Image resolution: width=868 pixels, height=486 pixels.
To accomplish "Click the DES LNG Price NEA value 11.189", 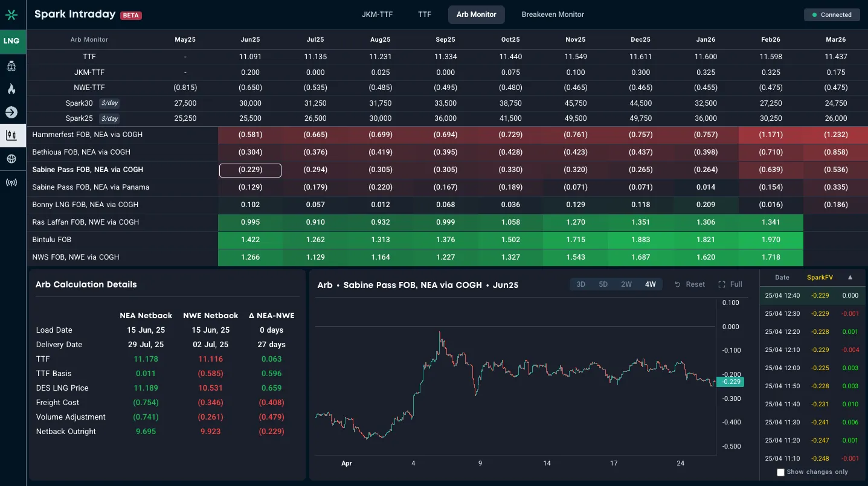I will point(146,388).
